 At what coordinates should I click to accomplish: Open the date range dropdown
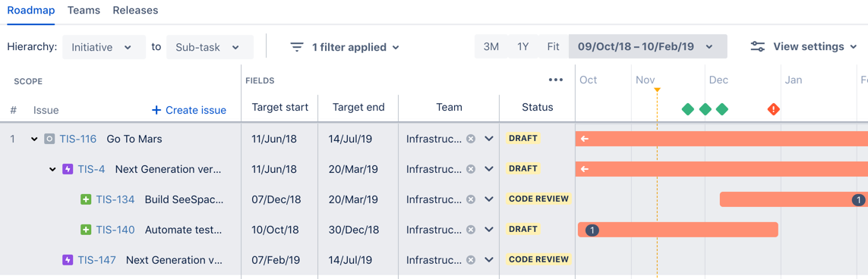pos(648,46)
